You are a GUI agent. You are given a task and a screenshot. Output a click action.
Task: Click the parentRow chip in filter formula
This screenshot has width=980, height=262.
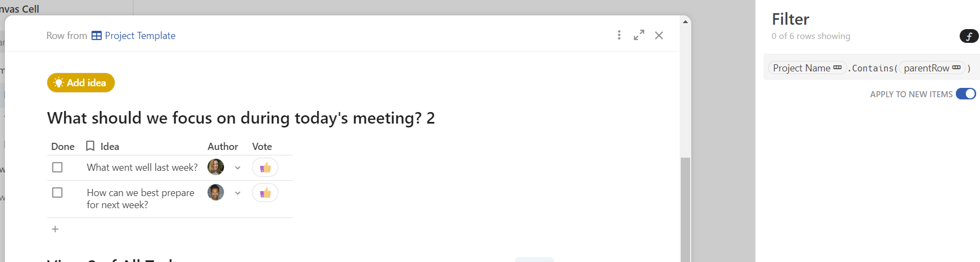tap(932, 68)
